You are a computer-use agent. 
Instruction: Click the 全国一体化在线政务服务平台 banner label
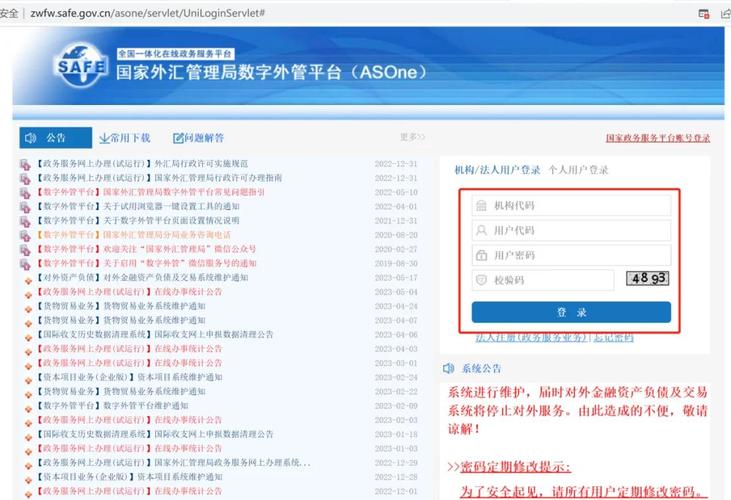click(x=175, y=54)
